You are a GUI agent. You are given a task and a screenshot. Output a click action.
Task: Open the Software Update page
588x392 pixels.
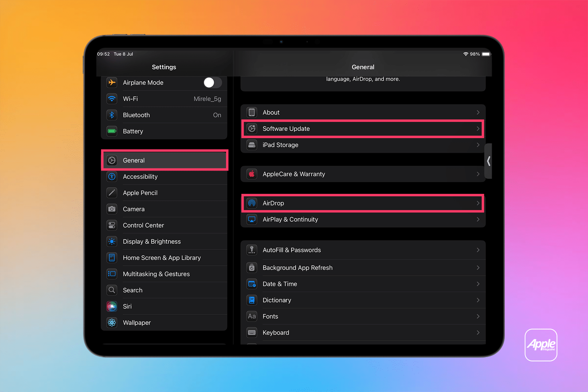pyautogui.click(x=363, y=129)
